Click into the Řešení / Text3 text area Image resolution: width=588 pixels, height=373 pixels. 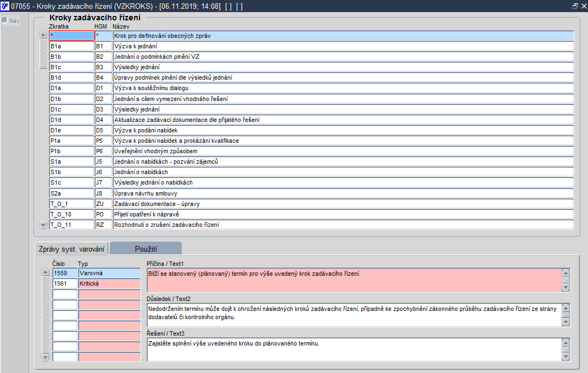pos(354,350)
